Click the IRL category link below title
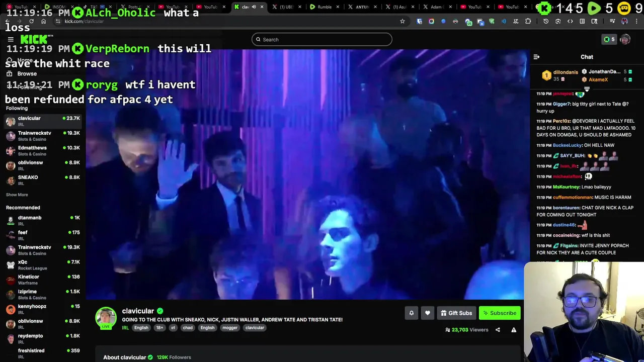This screenshot has height=362, width=644. 125,328
